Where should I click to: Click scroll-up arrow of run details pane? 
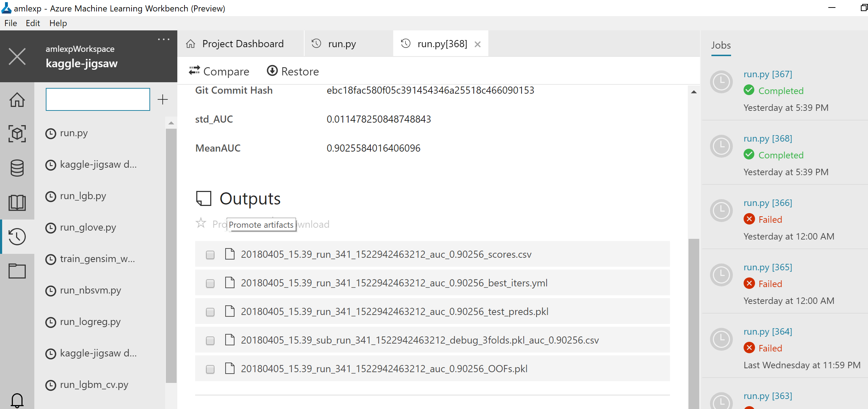(694, 92)
